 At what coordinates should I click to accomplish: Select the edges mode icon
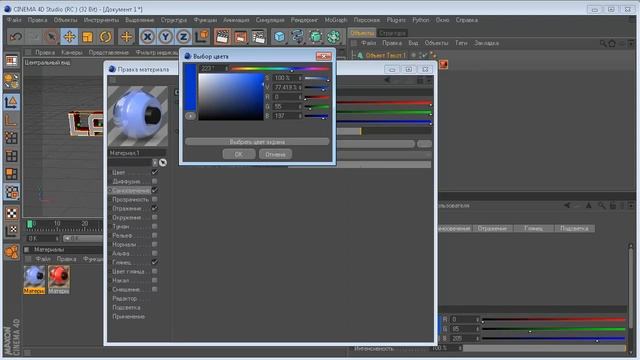[x=11, y=156]
